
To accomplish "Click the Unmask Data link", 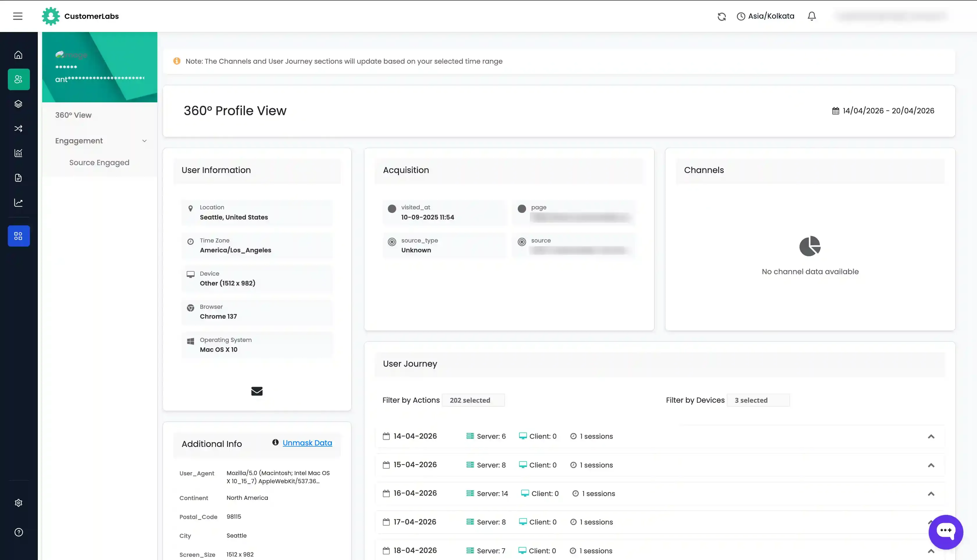I will [x=307, y=443].
